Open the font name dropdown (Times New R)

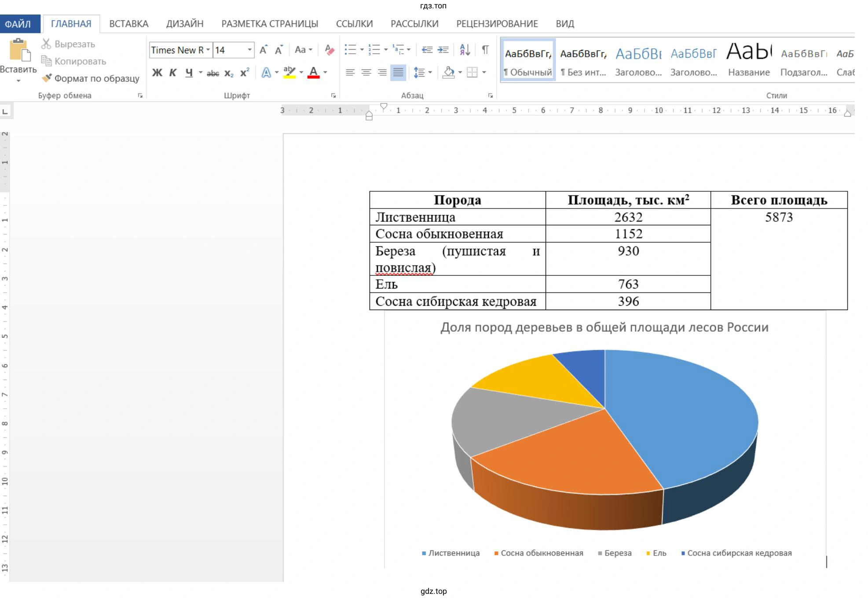pyautogui.click(x=208, y=50)
